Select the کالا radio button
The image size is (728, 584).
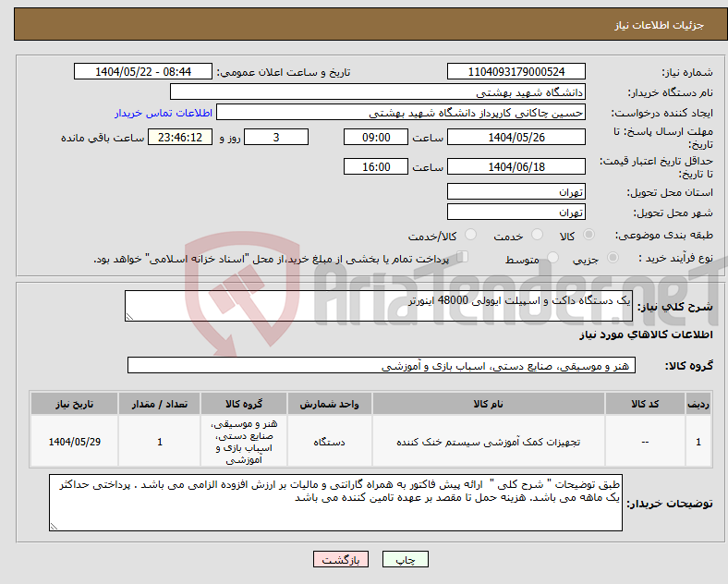tap(588, 235)
